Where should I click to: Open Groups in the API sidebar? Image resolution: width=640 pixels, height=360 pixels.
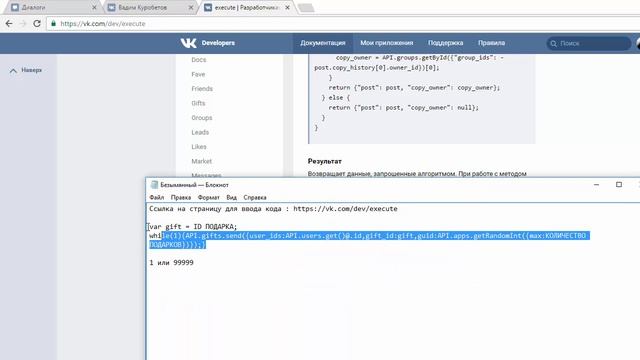pos(202,118)
